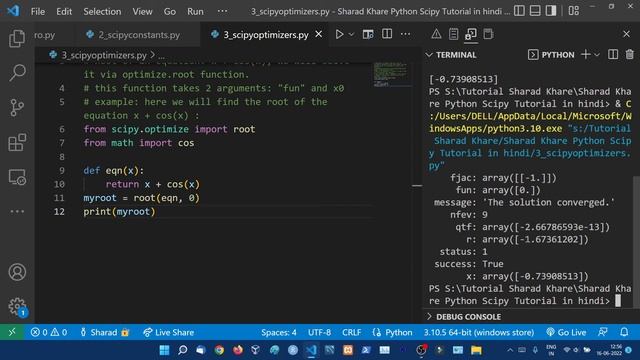Change indentation via Spaces: 4
The width and height of the screenshot is (640, 360).
click(x=279, y=332)
